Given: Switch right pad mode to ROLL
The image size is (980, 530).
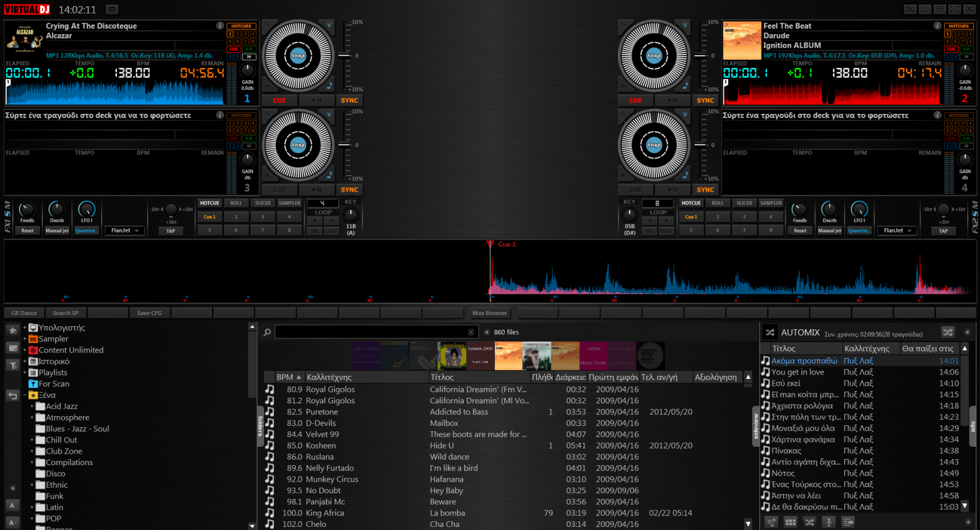Looking at the screenshot, I should (x=717, y=203).
